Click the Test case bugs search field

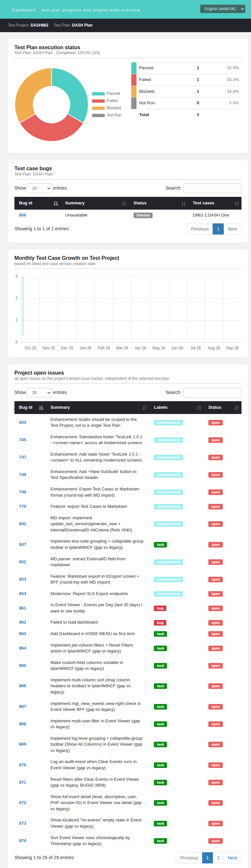(212, 188)
